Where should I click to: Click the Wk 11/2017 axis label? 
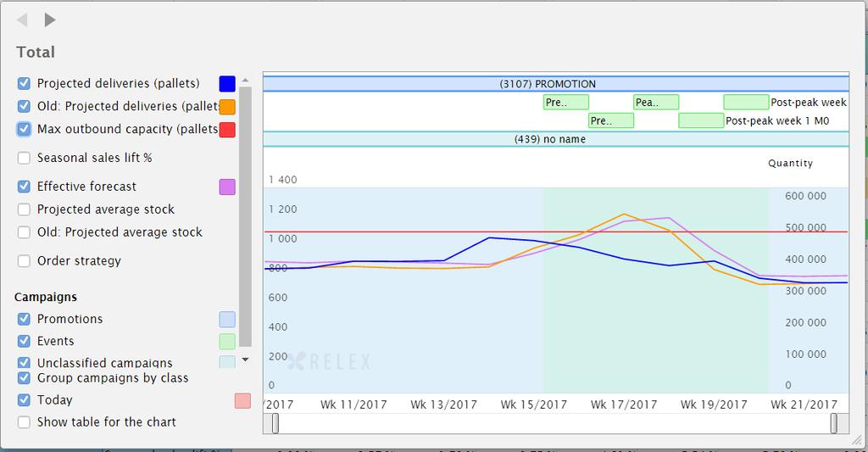(x=353, y=405)
